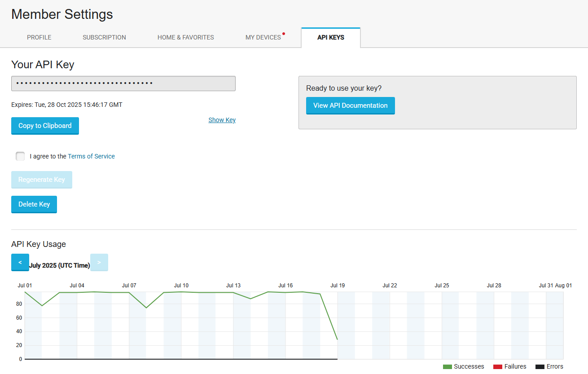The width and height of the screenshot is (588, 374).
Task: Click the black Errors legend swatch
Action: [x=540, y=367]
